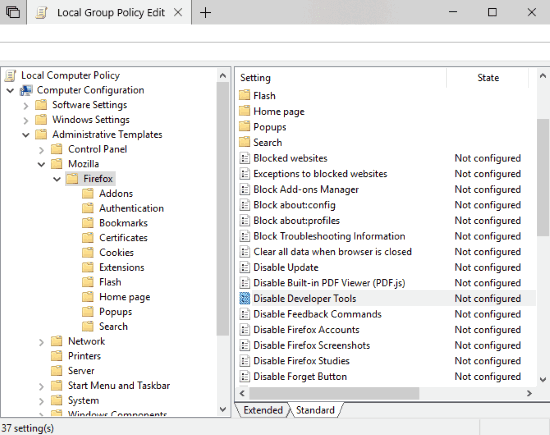Select Certificates folder in tree
This screenshot has width=550, height=435.
point(123,238)
